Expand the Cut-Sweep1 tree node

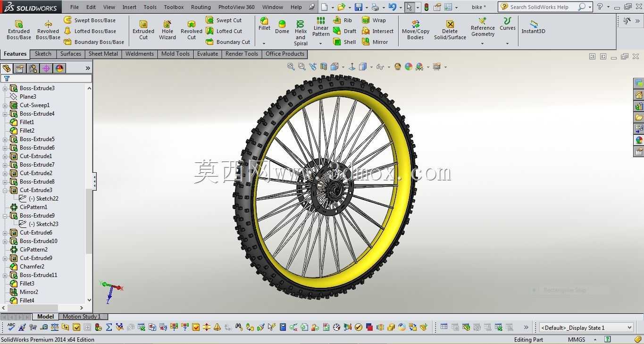pyautogui.click(x=5, y=105)
